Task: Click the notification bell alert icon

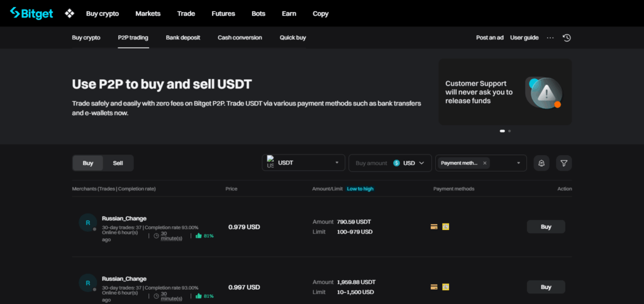Action: coord(541,163)
